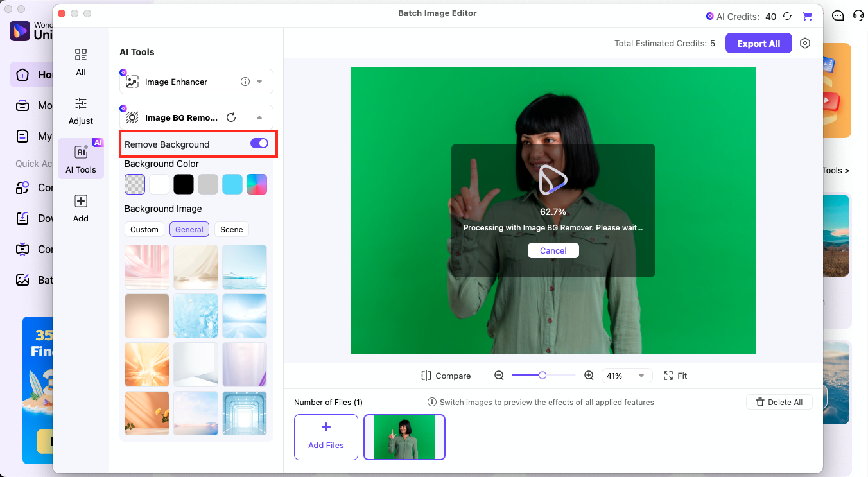Select the sea horizon background thumbnail
Screen dimensions: 868x477
[245, 267]
